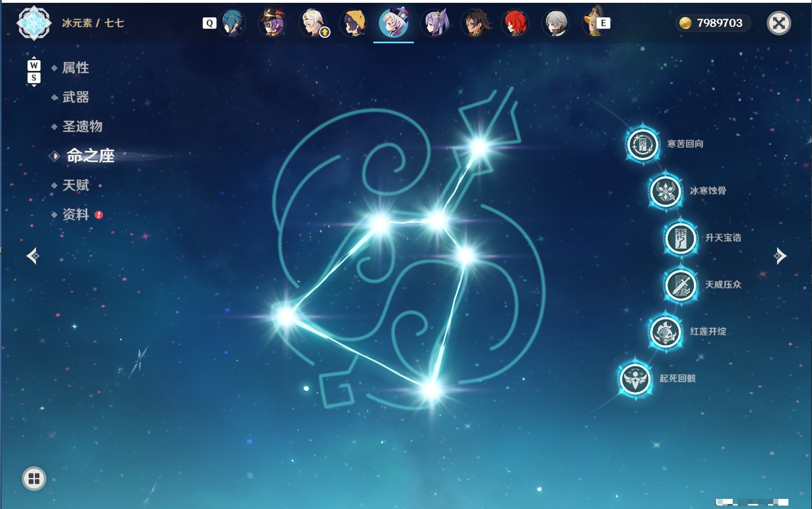Switch to the purple twin-tailed character portrait

(435, 23)
